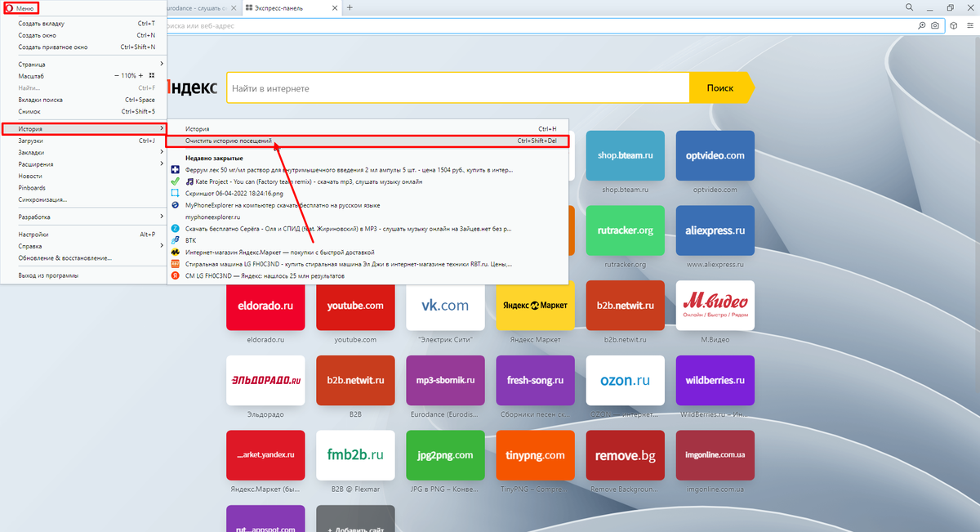Open История item in the submenu
The image size is (980, 532).
coord(367,129)
